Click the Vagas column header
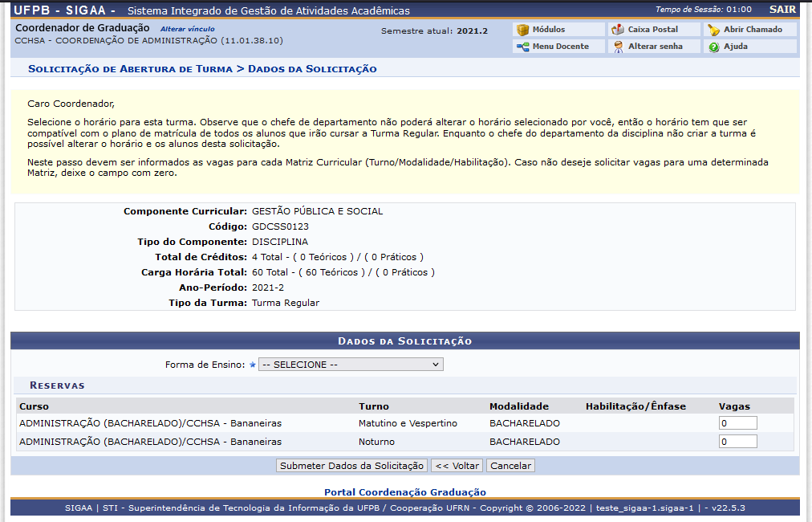 point(734,406)
